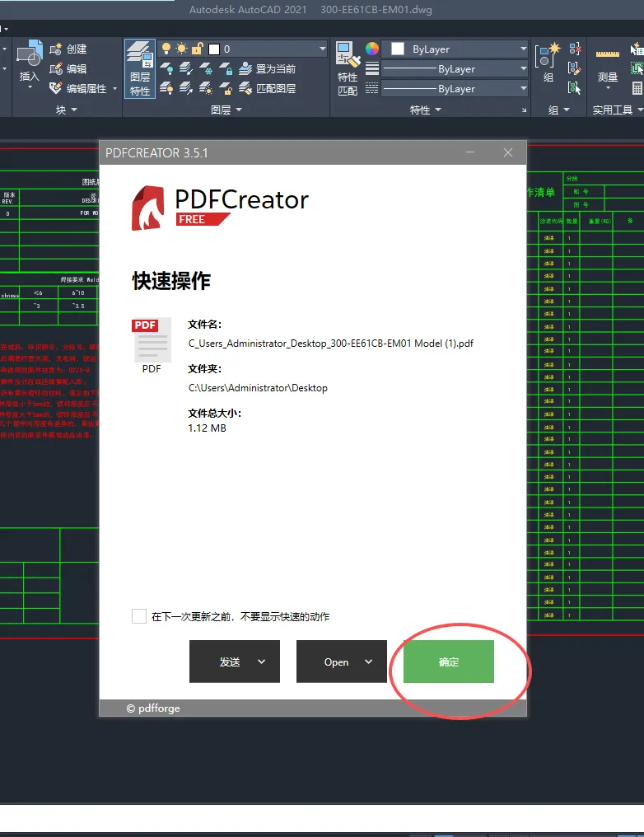
Task: Toggle layer freeze sun icon in layer dropdown
Action: [181, 49]
